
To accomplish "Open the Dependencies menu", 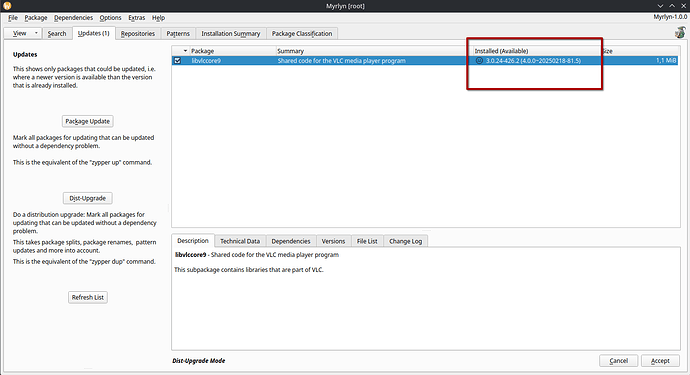I will 73,18.
